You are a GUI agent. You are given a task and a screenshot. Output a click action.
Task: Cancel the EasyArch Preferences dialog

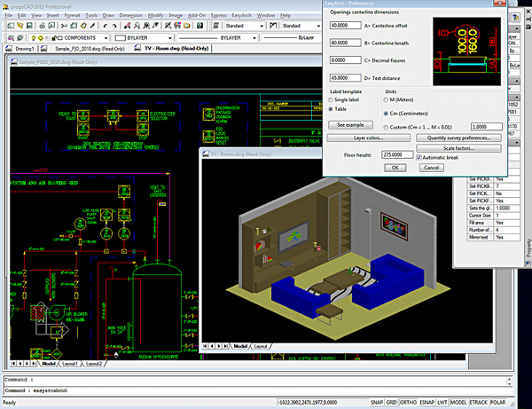pyautogui.click(x=431, y=168)
